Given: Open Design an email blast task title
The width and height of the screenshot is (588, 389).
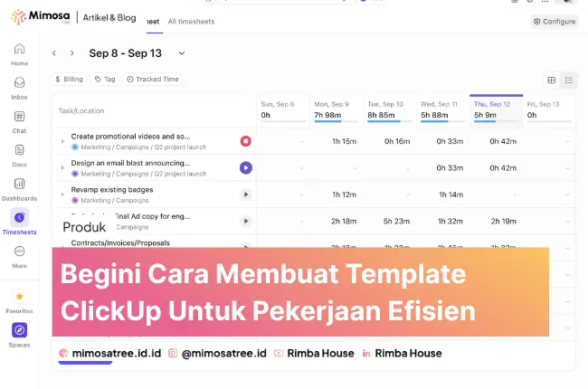Looking at the screenshot, I should click(x=130, y=163).
